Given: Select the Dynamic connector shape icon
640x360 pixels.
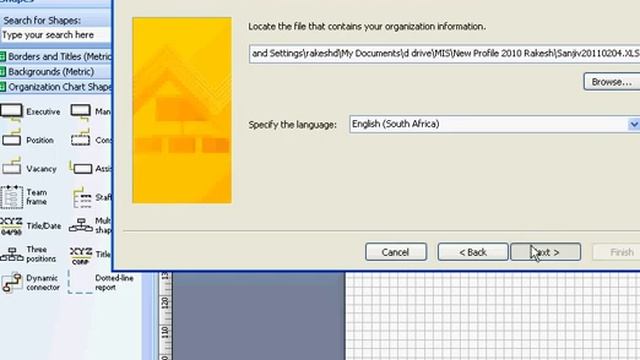Looking at the screenshot, I should point(11,282).
